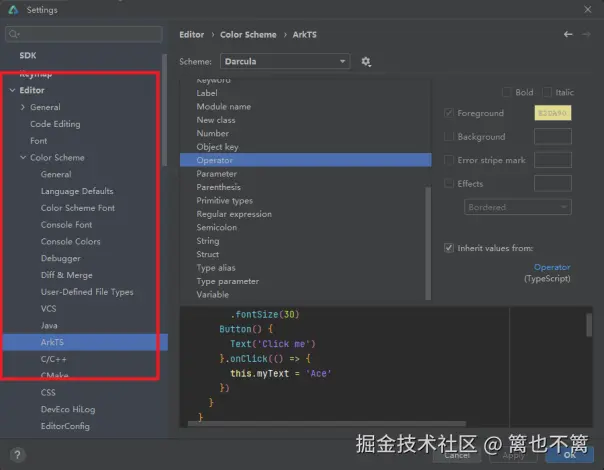Select Parameter attribute

[216, 174]
